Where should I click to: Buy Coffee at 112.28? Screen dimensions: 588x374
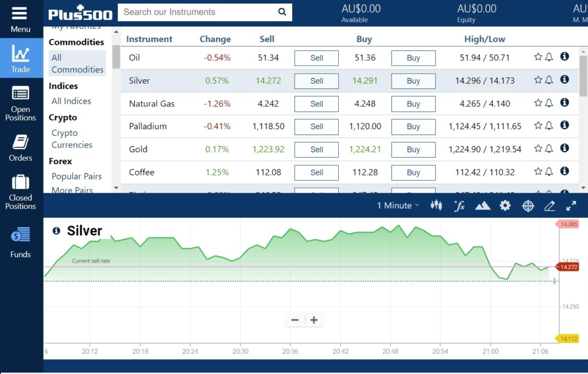413,173
